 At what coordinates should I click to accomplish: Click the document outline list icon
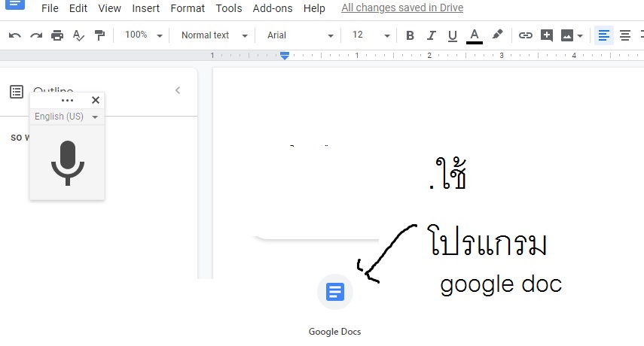(x=17, y=92)
